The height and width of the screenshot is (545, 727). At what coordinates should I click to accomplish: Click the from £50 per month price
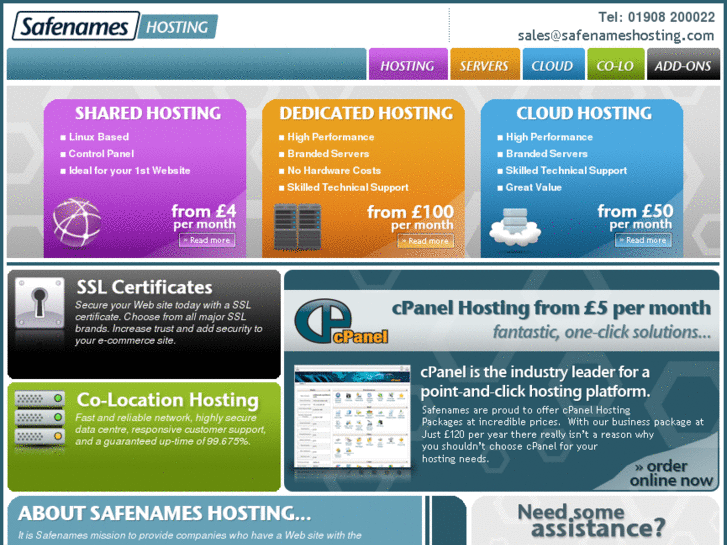(x=635, y=217)
